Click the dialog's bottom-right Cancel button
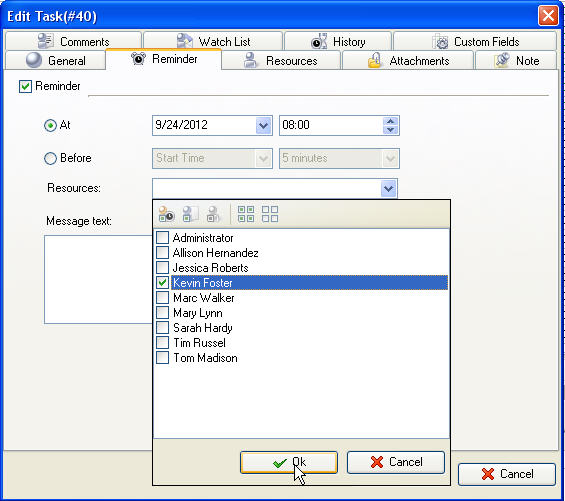Screen dimensions: 565x501 click(507, 474)
